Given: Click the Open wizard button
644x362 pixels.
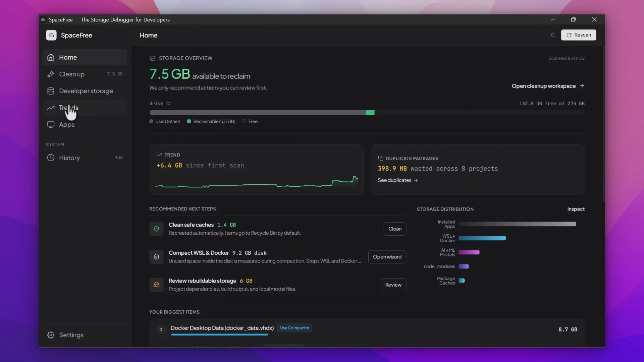Looking at the screenshot, I should [x=387, y=257].
